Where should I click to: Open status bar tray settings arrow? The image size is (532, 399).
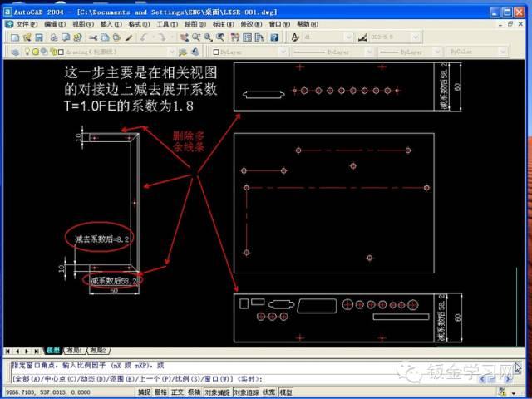pyautogui.click(x=514, y=392)
